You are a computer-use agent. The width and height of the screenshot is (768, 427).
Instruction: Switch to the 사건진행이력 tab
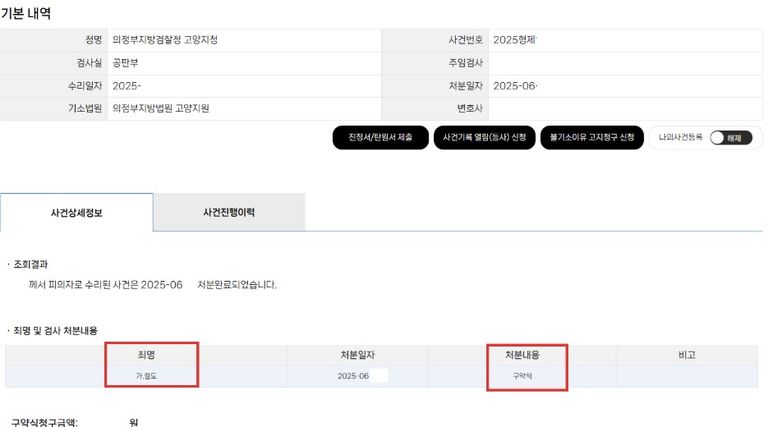(229, 212)
